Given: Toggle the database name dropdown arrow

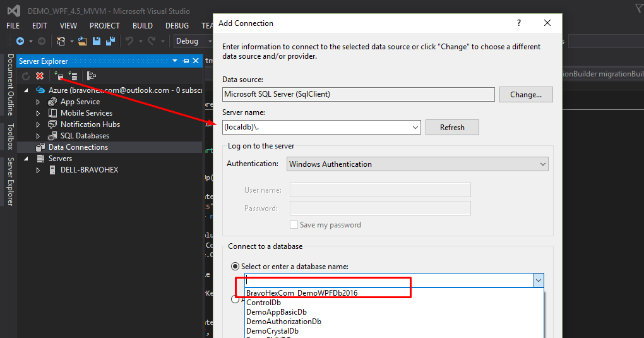Looking at the screenshot, I should pos(538,281).
